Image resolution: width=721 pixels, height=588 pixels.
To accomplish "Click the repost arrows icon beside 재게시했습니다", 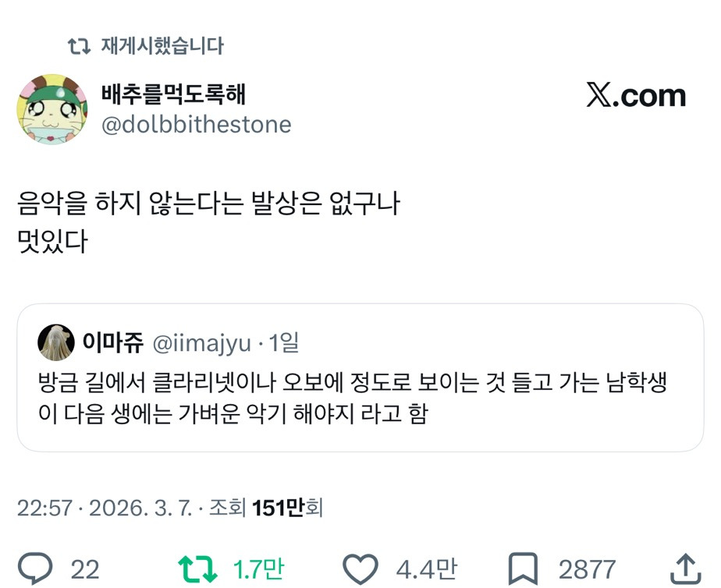I will pos(79,46).
